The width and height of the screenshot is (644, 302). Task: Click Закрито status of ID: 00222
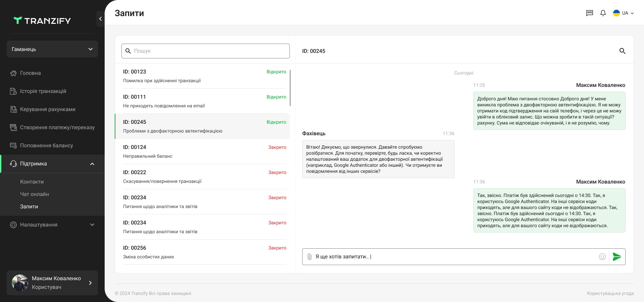[277, 172]
